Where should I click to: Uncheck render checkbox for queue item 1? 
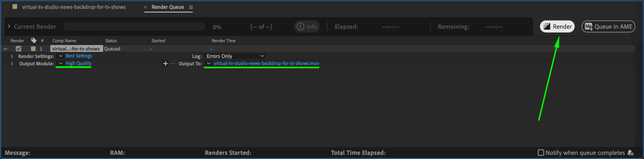pos(18,49)
